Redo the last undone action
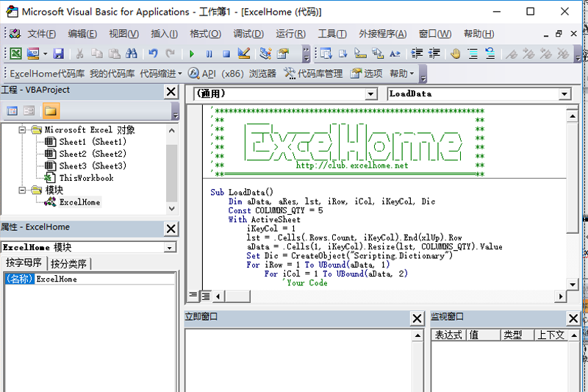 pyautogui.click(x=171, y=54)
